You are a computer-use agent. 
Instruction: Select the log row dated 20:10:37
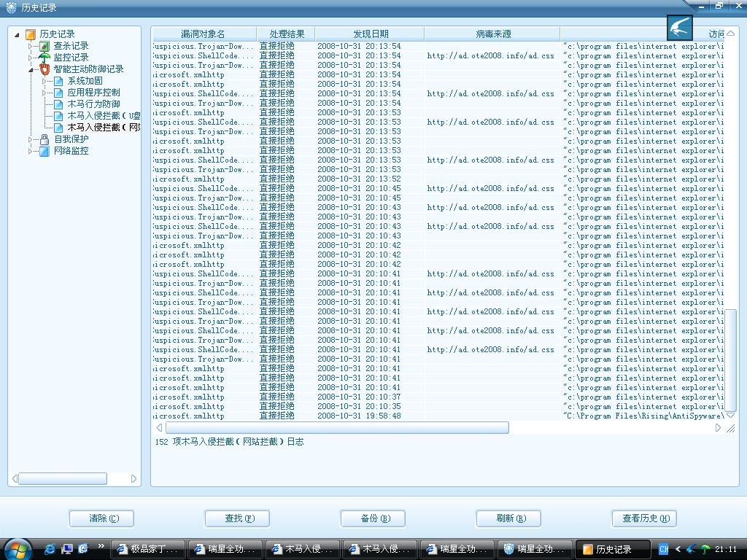438,397
